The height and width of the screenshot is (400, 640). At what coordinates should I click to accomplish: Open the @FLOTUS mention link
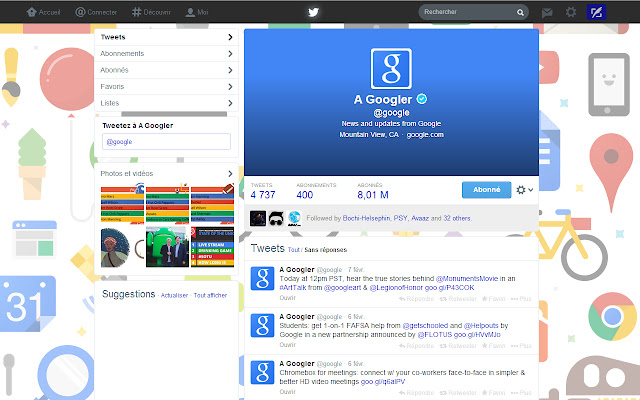coord(434,335)
